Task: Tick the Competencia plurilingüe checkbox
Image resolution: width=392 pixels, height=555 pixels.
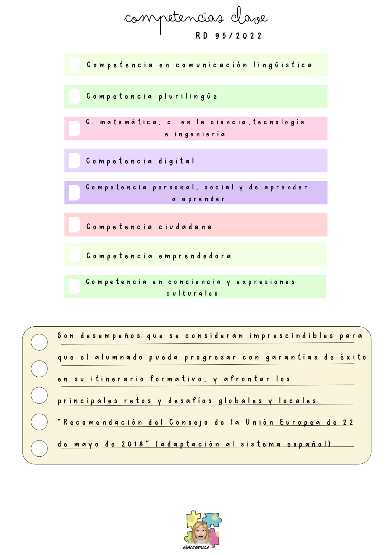Action: pos(74,96)
